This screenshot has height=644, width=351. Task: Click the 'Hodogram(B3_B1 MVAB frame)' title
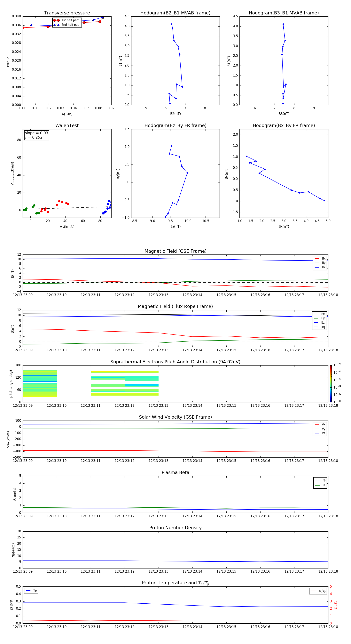pos(284,13)
